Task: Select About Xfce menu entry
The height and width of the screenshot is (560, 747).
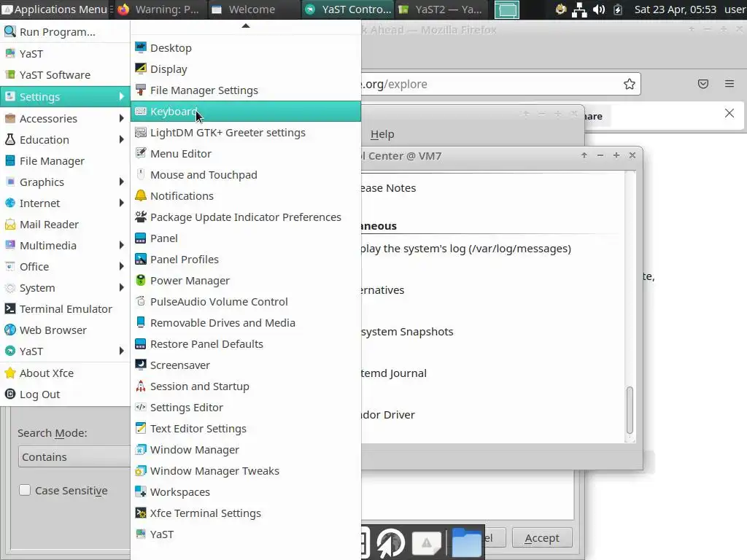Action: coord(65,373)
